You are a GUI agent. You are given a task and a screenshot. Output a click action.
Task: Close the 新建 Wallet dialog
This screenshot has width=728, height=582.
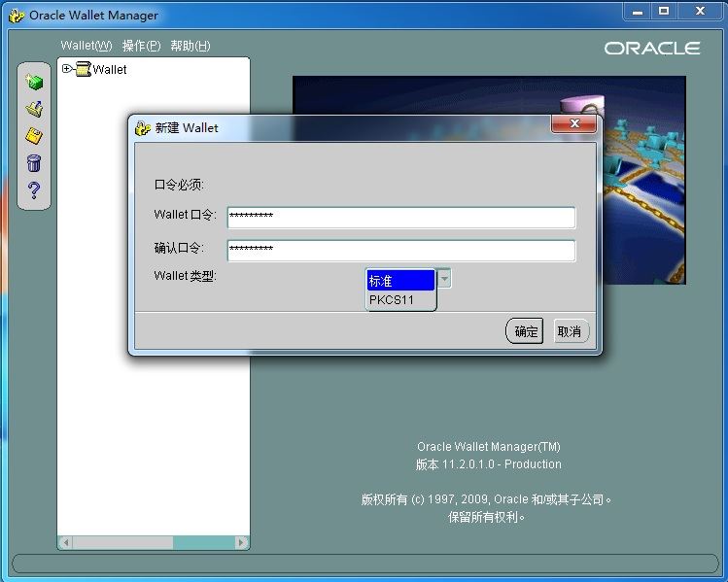tap(574, 124)
